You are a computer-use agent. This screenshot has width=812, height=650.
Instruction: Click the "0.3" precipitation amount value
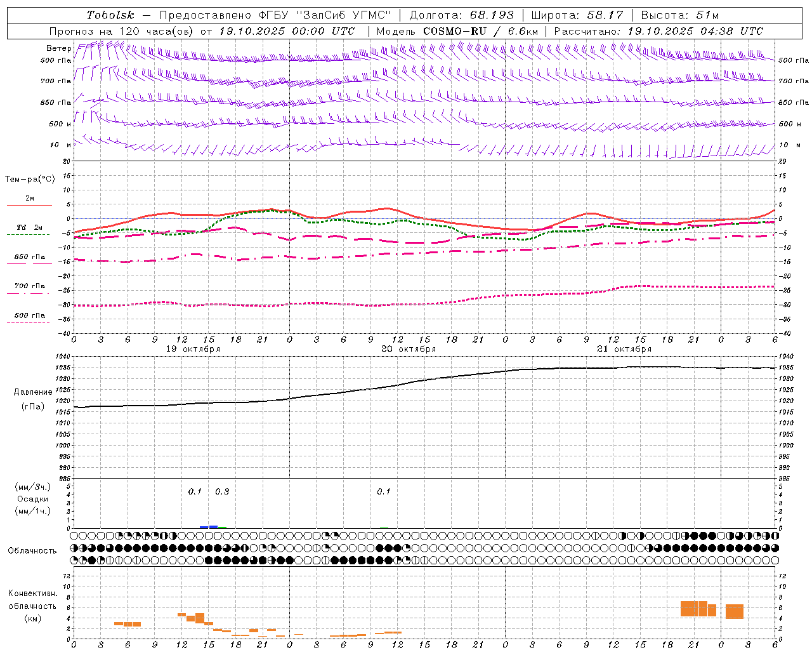(x=222, y=492)
